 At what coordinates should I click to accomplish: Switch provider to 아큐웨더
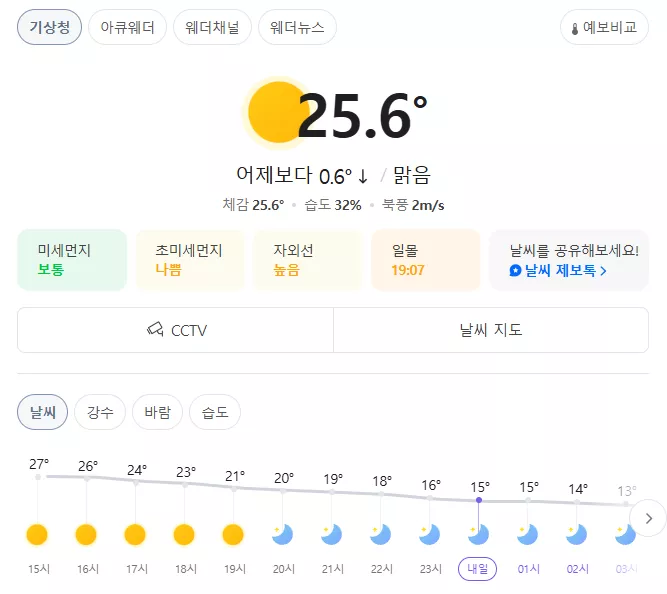[127, 27]
